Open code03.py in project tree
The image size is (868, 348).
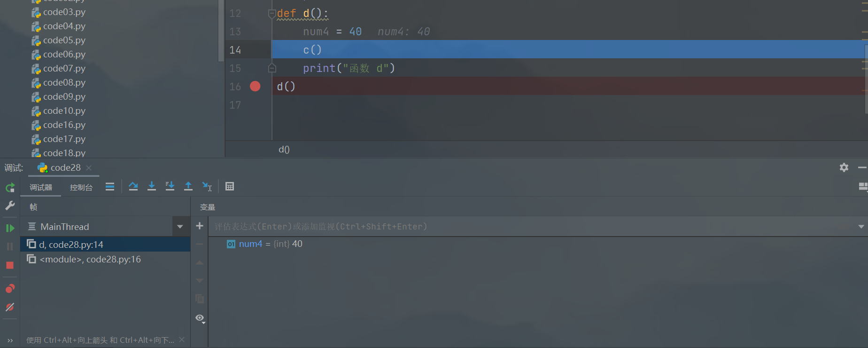tap(64, 12)
